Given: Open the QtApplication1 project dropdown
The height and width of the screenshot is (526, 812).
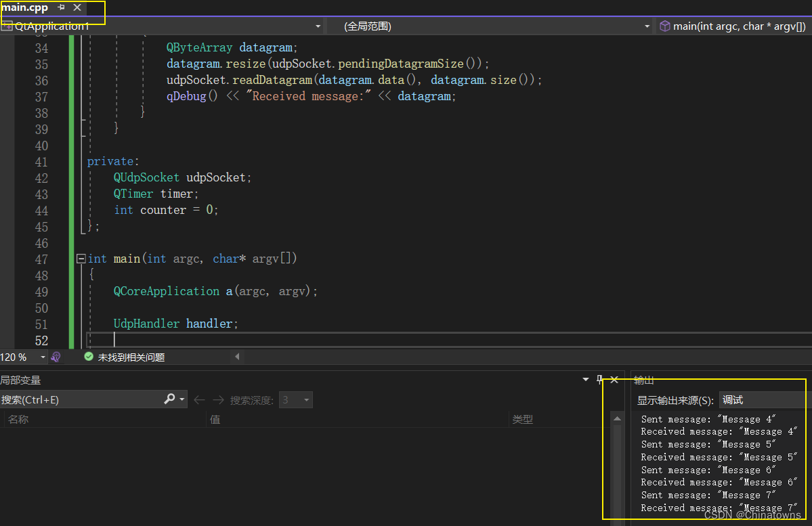Looking at the screenshot, I should point(317,26).
